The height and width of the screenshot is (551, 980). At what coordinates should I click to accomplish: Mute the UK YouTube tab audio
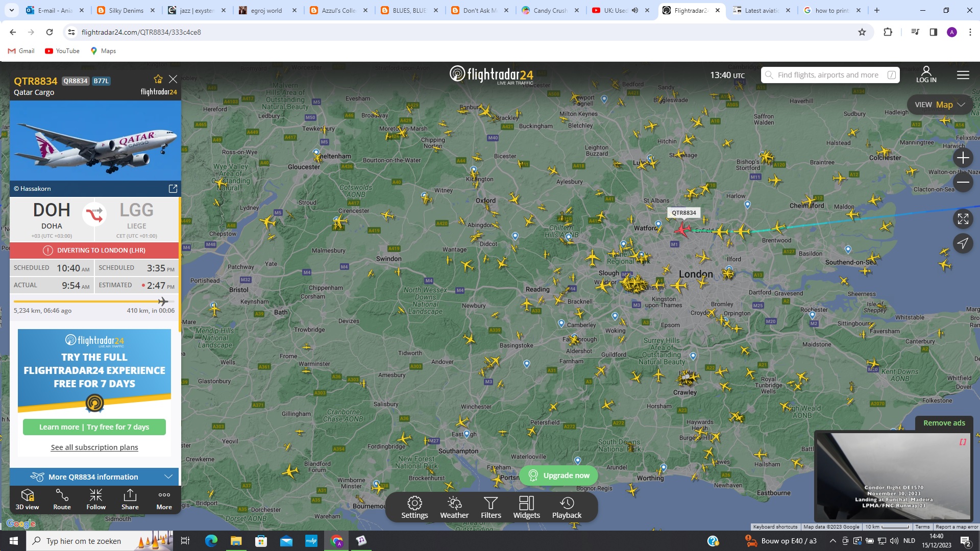[635, 10]
